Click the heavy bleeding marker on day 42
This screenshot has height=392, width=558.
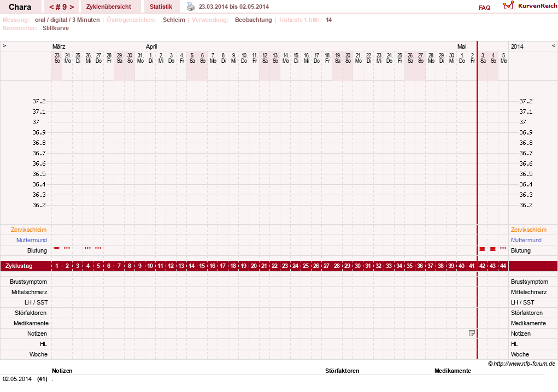[482, 249]
